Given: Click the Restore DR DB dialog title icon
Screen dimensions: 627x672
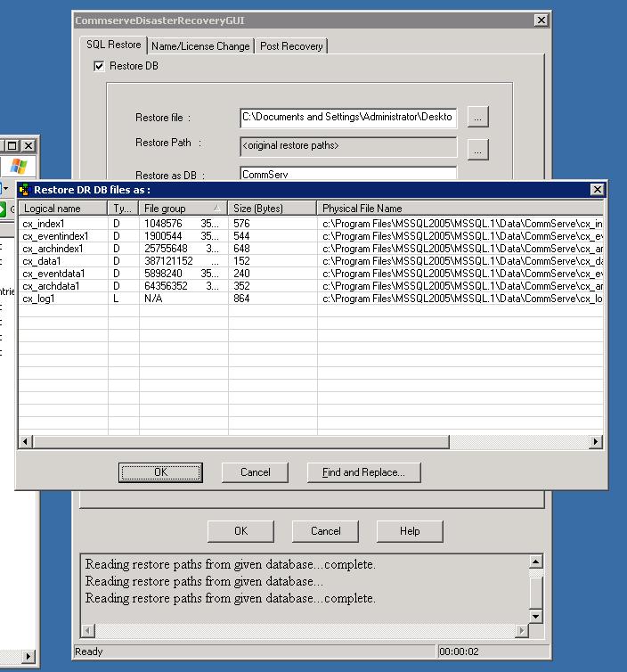Looking at the screenshot, I should pyautogui.click(x=25, y=190).
